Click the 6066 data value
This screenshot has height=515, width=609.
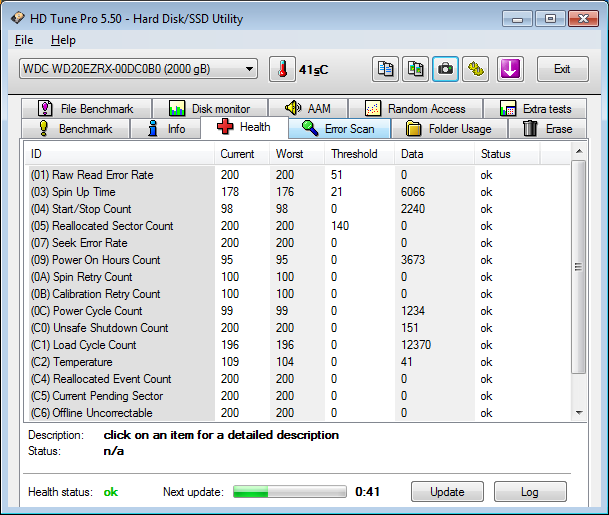click(x=413, y=192)
